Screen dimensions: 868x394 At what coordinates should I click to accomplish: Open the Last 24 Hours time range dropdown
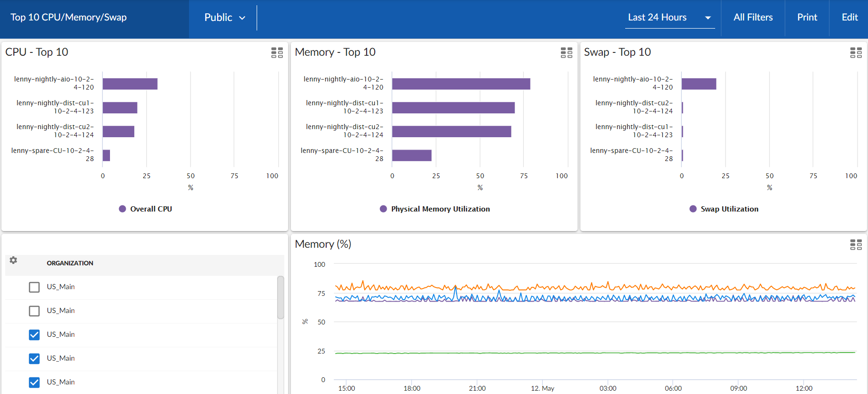click(x=669, y=18)
